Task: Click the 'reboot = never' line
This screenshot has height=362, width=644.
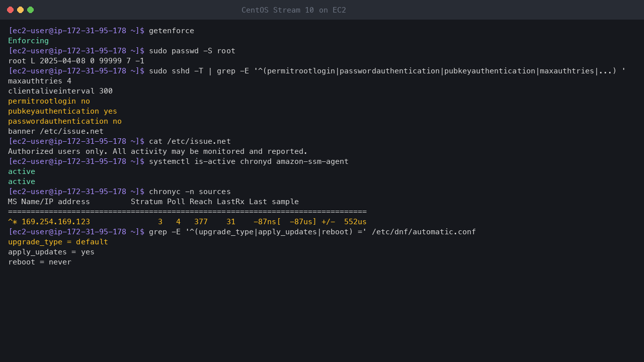Action: [40, 262]
